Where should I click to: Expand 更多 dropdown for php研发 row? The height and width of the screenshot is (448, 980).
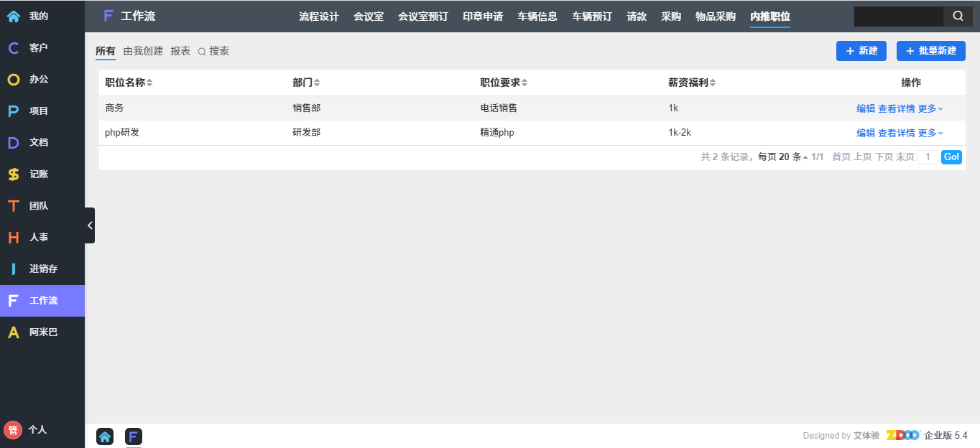[x=930, y=133]
